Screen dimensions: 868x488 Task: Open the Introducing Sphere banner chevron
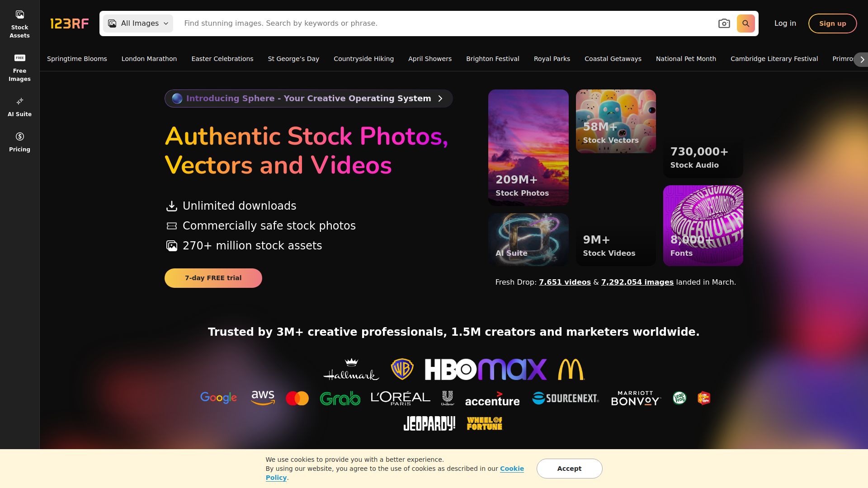(440, 99)
